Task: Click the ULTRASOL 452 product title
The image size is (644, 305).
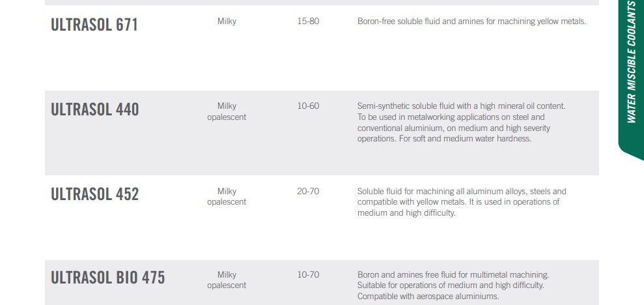Action: coord(95,194)
